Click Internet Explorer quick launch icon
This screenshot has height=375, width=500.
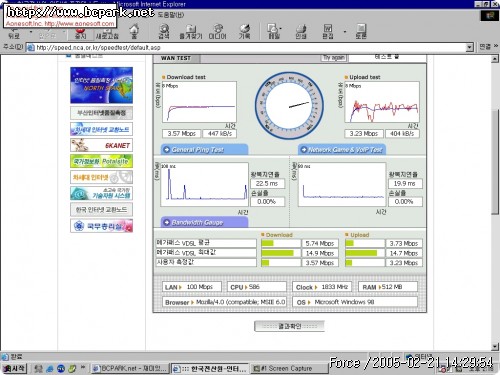pyautogui.click(x=50, y=369)
